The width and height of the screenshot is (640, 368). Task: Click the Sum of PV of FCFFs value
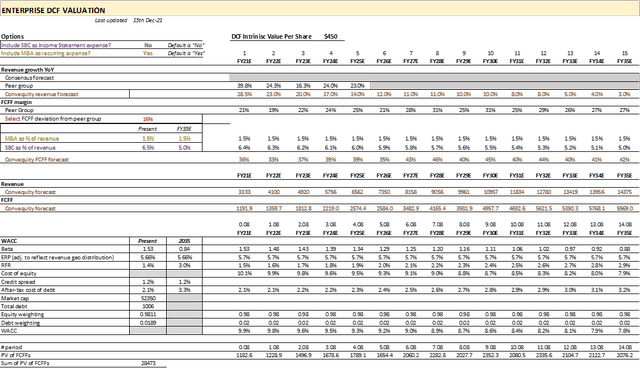148,363
